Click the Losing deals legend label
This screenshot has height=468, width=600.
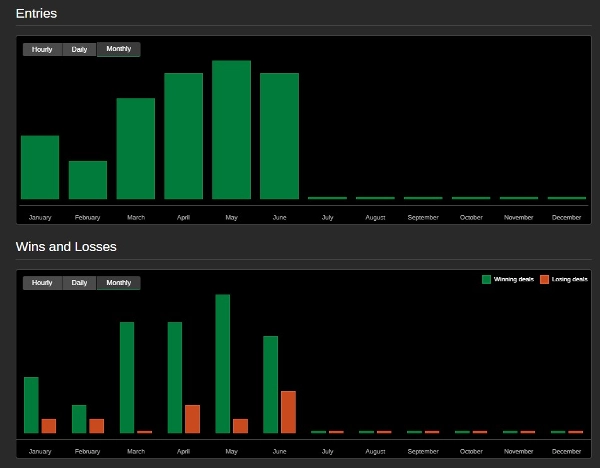point(569,279)
